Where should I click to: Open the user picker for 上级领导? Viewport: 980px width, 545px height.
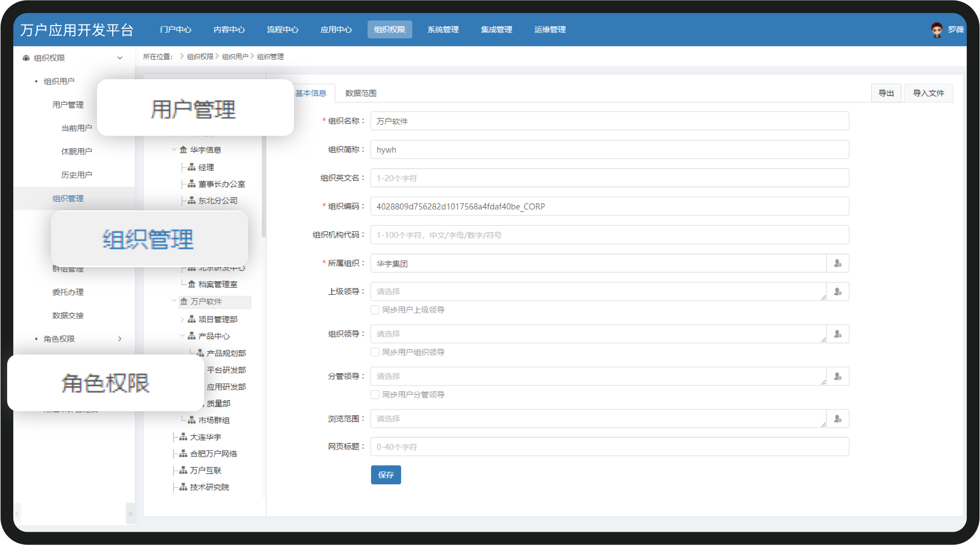click(x=838, y=292)
